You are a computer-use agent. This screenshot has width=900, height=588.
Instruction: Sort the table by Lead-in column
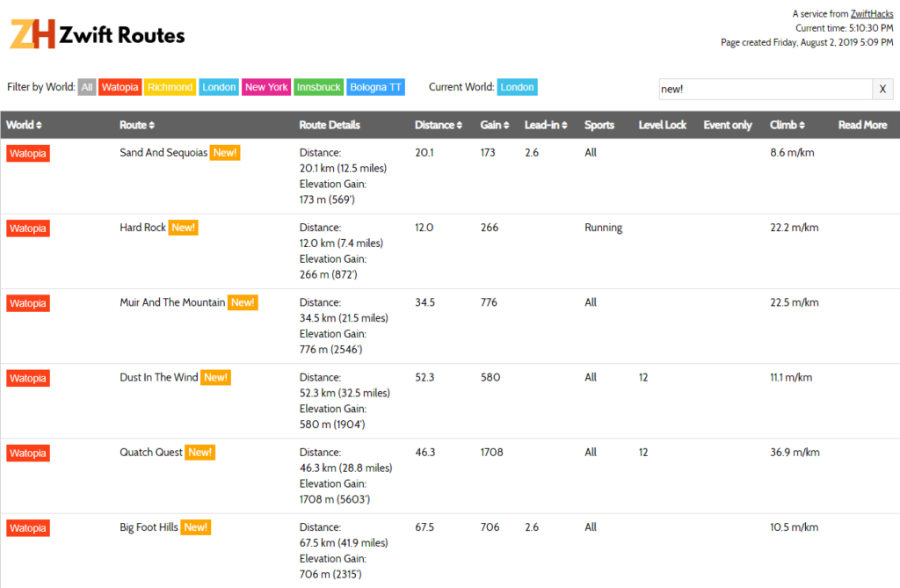[546, 125]
